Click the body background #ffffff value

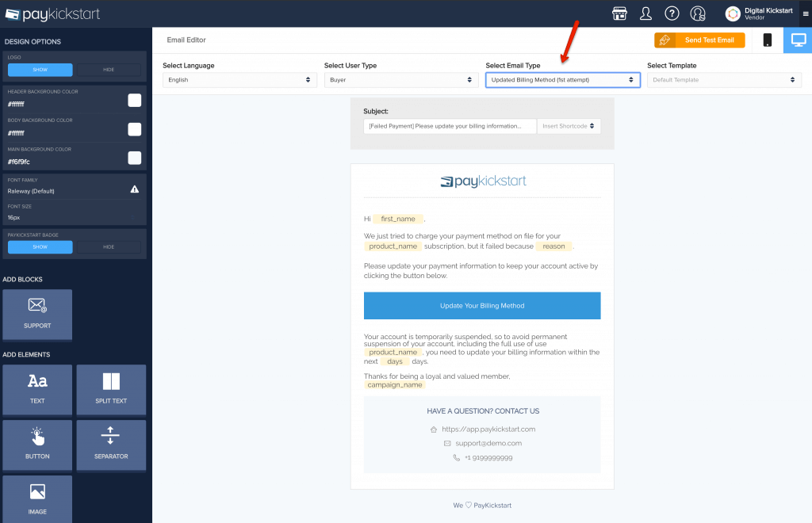pos(16,133)
